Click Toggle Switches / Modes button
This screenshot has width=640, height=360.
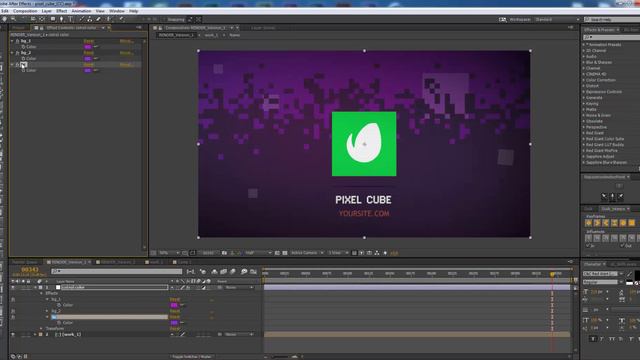pyautogui.click(x=191, y=356)
